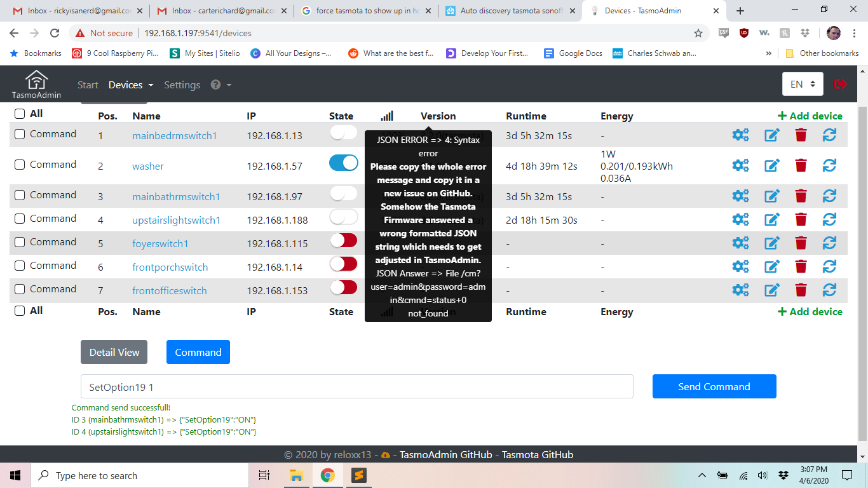The image size is (868, 488).
Task: Log out using the red exit icon
Action: click(x=840, y=83)
